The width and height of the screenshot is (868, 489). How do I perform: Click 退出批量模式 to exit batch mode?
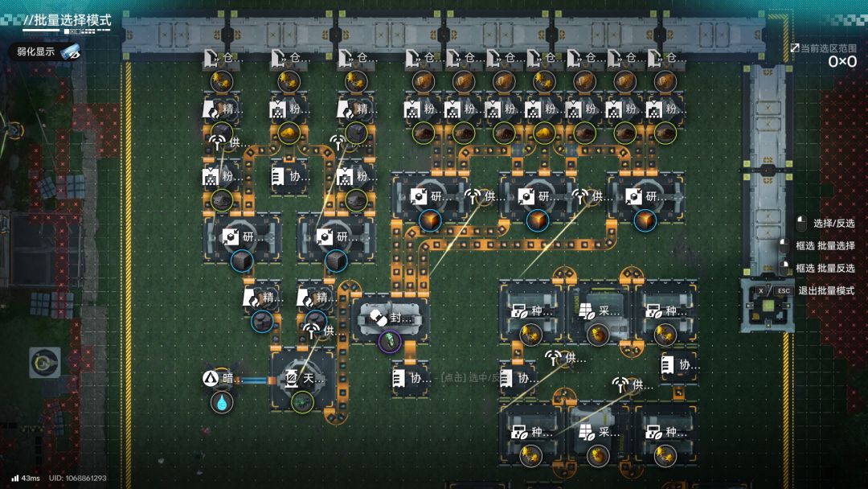click(x=826, y=290)
